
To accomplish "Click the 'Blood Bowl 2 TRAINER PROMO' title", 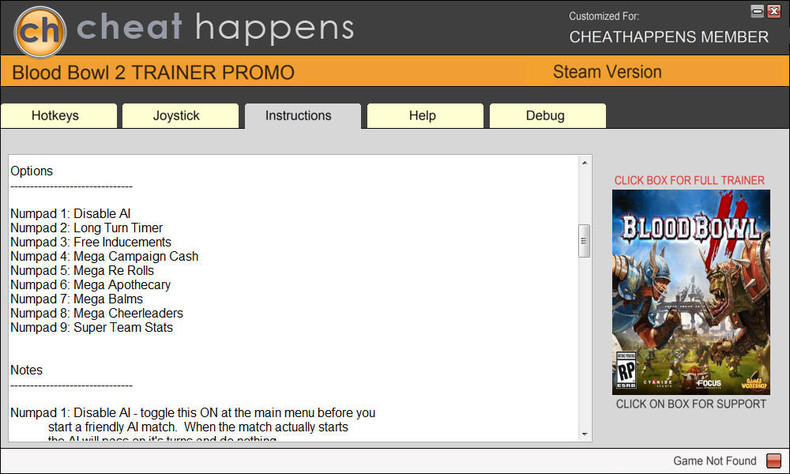I will click(153, 73).
